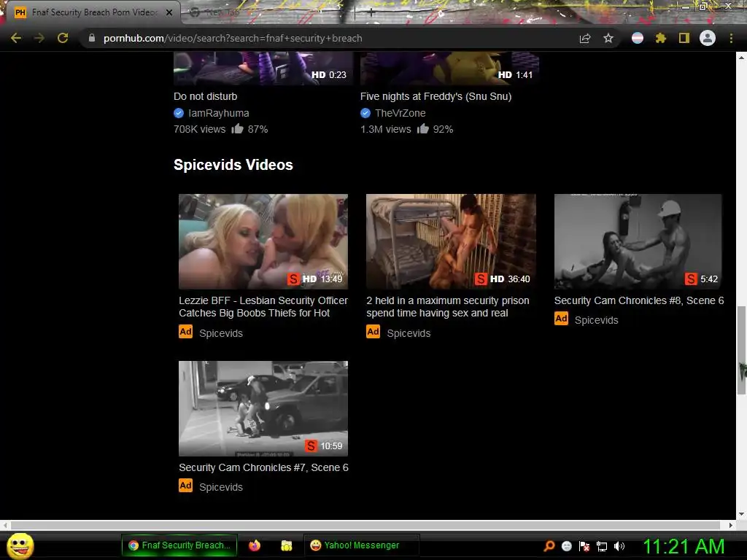Open the TheVrZone uploader profile
This screenshot has height=560, width=747.
click(x=400, y=113)
